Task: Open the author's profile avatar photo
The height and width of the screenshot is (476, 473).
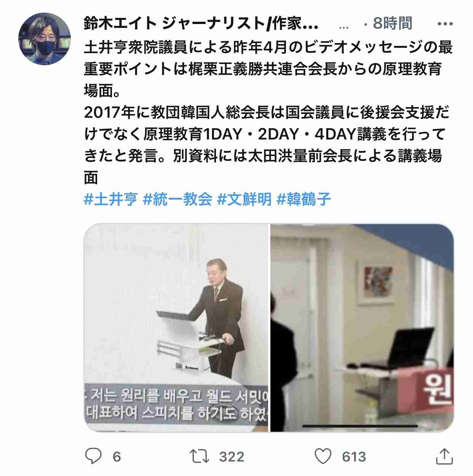Action: pyautogui.click(x=45, y=39)
